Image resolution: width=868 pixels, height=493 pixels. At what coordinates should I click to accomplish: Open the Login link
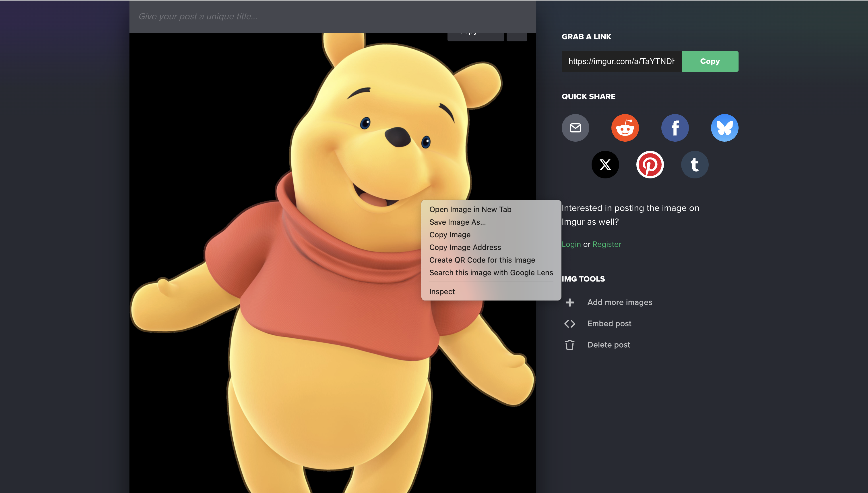point(571,244)
